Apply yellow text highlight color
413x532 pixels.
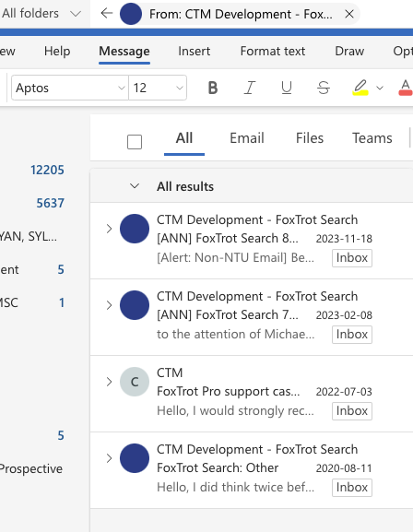click(360, 88)
